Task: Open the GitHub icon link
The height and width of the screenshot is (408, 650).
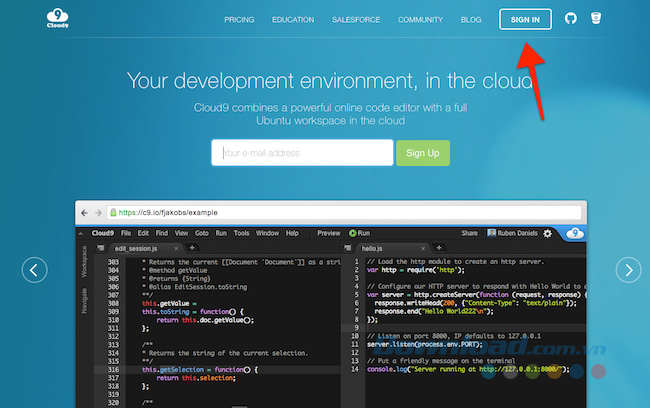Action: (x=571, y=19)
